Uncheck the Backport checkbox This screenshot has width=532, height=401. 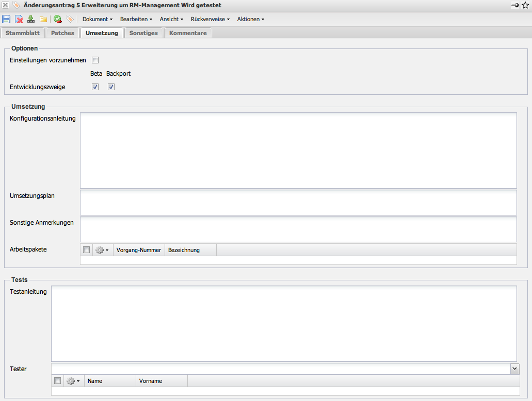(x=111, y=87)
